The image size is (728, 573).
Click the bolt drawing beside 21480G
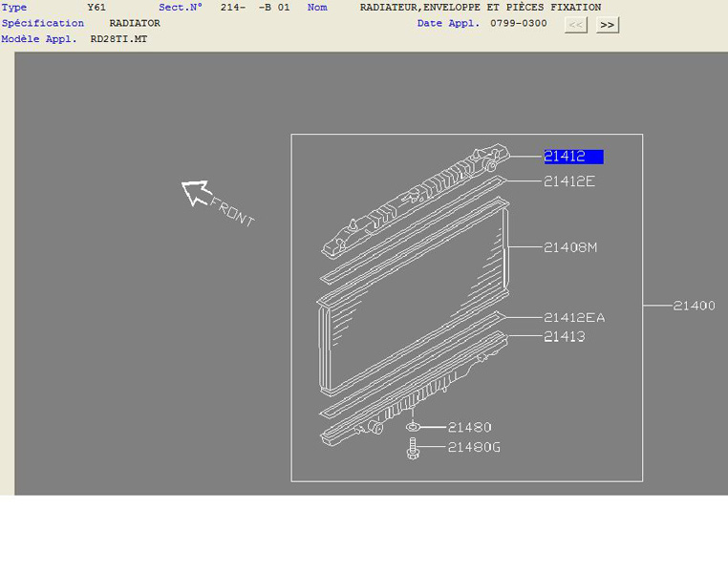point(413,449)
